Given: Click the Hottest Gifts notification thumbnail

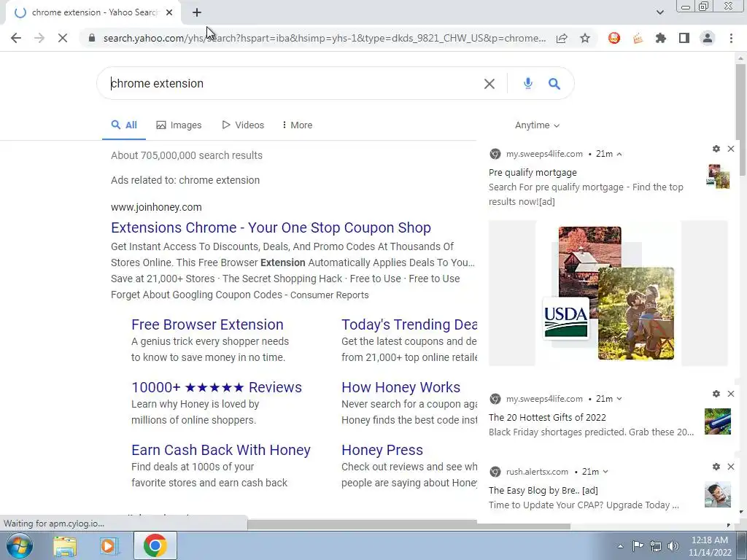Looking at the screenshot, I should click(718, 421).
